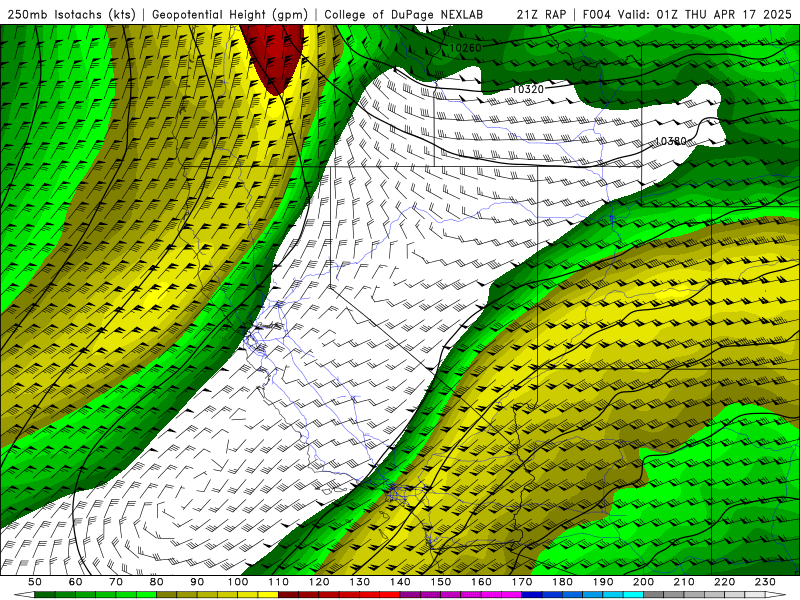Click the 'F004' forecast hour label
800x600 pixels.
[x=596, y=15]
